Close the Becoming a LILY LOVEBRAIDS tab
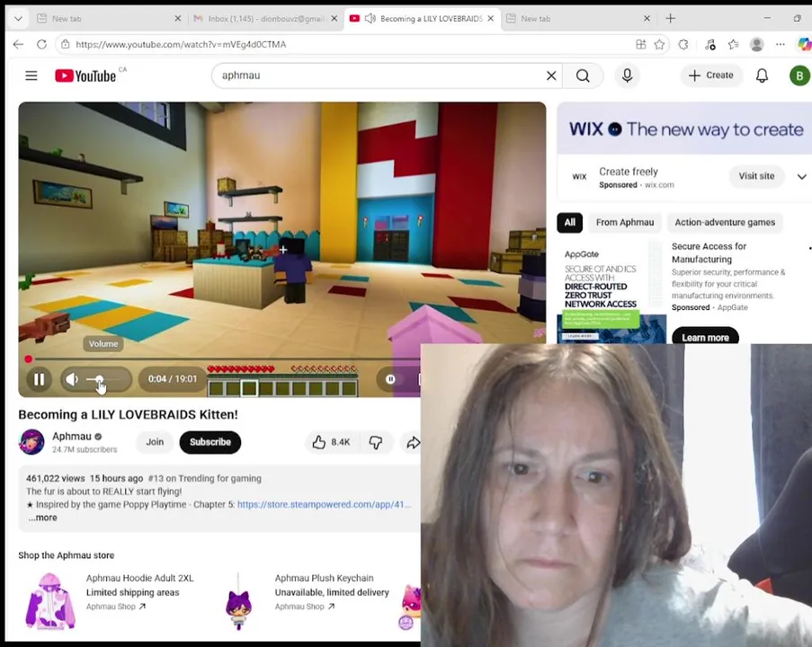This screenshot has height=647, width=812. click(x=490, y=19)
